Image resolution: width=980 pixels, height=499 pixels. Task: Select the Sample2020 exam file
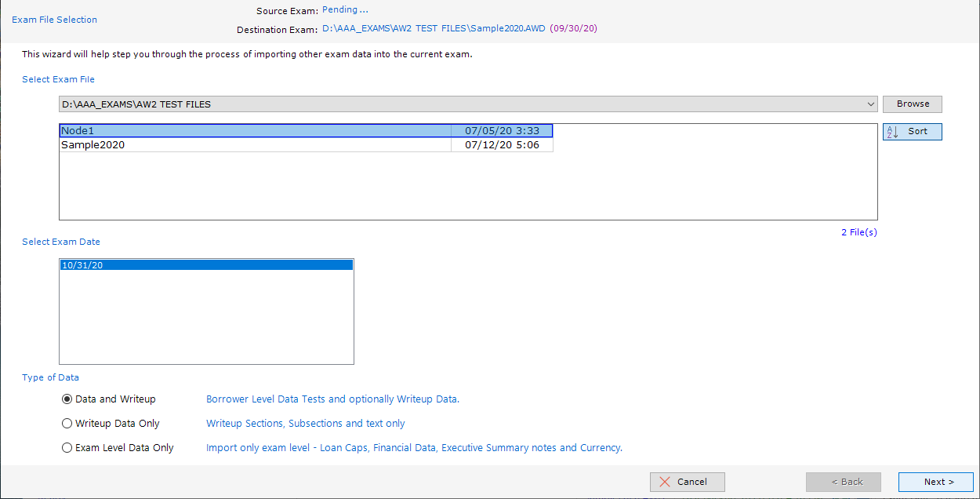(x=255, y=145)
